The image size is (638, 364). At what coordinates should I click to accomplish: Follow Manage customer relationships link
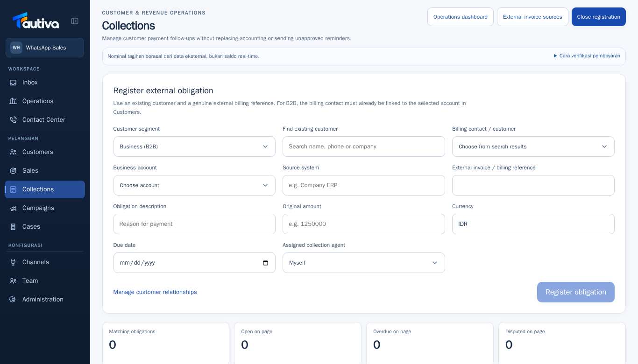155,292
